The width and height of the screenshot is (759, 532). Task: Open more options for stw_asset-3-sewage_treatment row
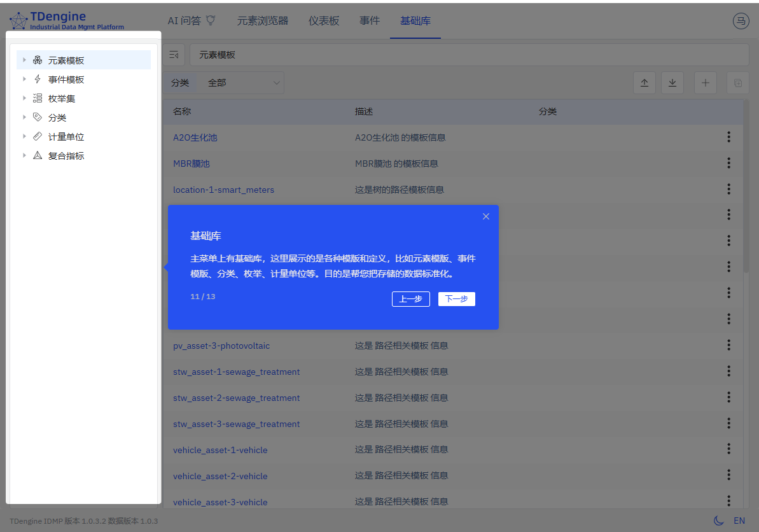click(x=728, y=424)
